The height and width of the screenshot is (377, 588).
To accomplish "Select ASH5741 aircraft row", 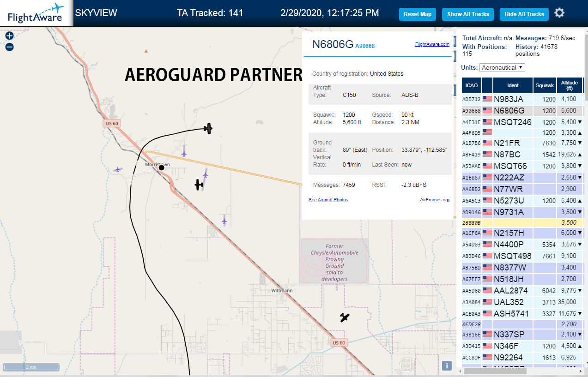I will (522, 313).
